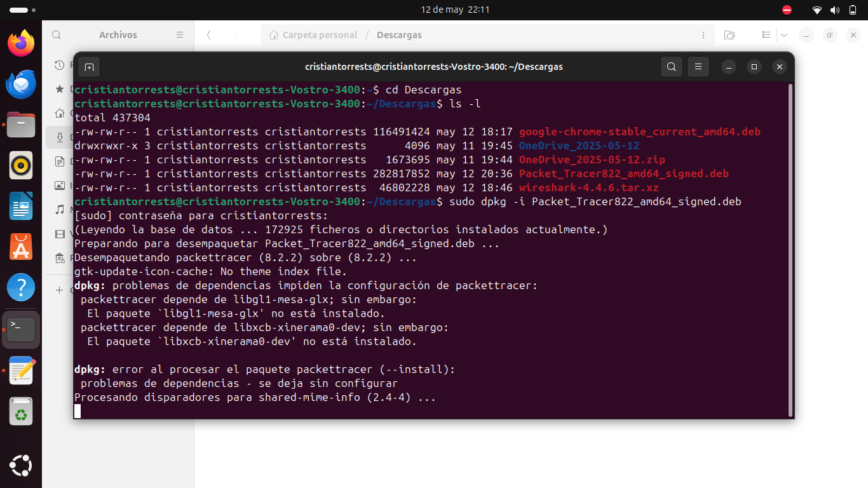
Task: Click Carpeta personal in the Archivos path bar
Action: coord(313,35)
